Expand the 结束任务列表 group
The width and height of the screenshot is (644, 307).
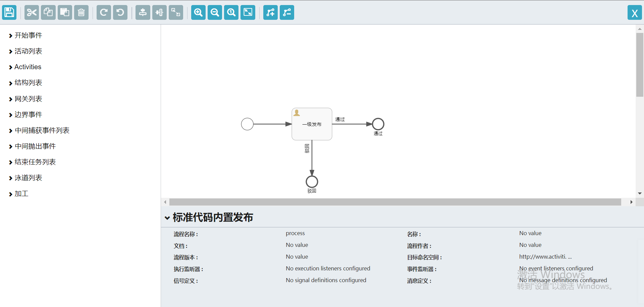[32, 162]
